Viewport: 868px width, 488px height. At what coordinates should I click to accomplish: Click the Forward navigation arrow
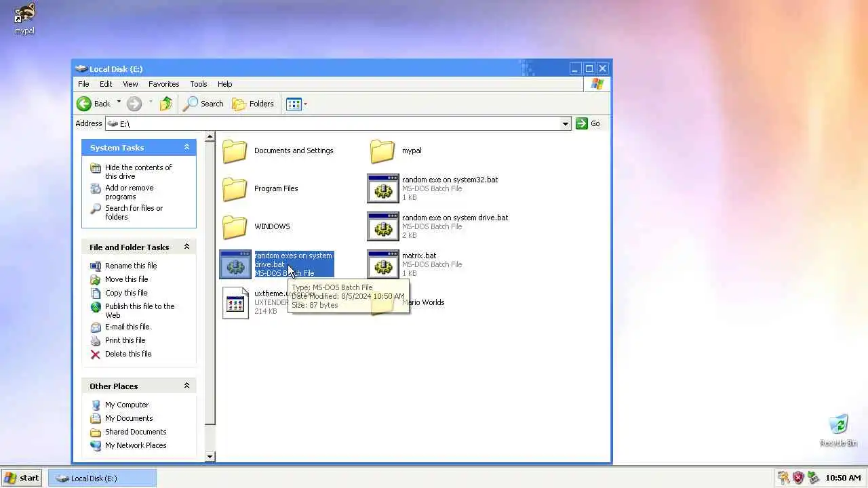point(134,104)
